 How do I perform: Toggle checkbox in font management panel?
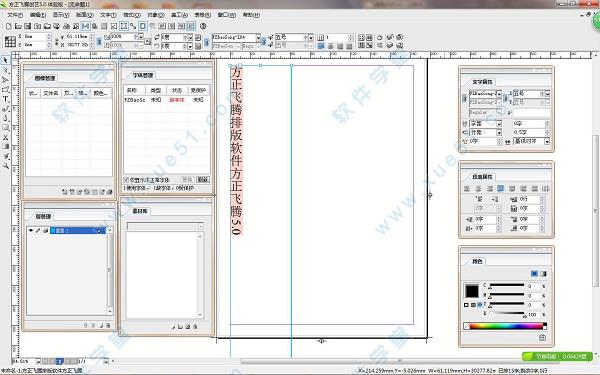tap(126, 179)
